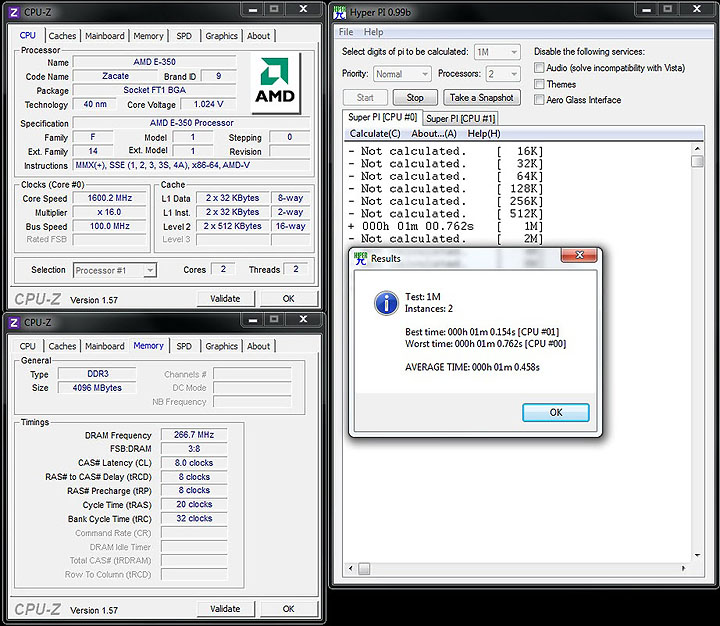Viewport: 720px width, 626px height.
Task: Open the Priority dropdown set to Normal
Action: click(x=402, y=74)
